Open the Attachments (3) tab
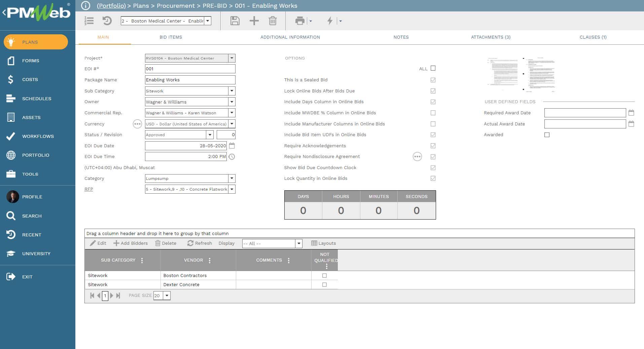This screenshot has width=644, height=349. (x=491, y=37)
